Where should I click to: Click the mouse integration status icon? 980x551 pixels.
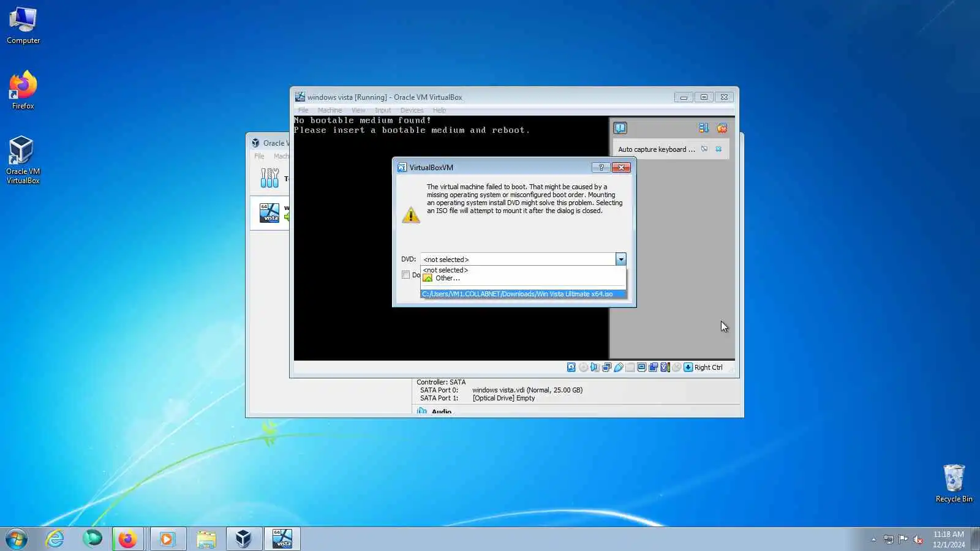click(677, 367)
